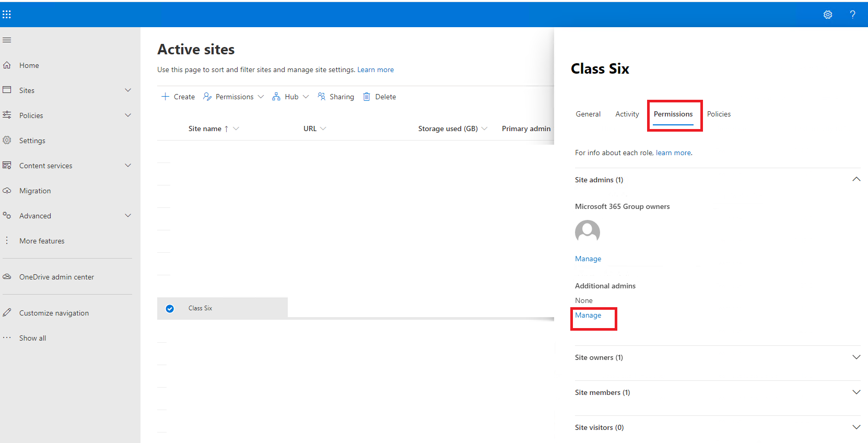Click Manage under Additional admins
Viewport: 868px width, 443px height.
coord(588,315)
